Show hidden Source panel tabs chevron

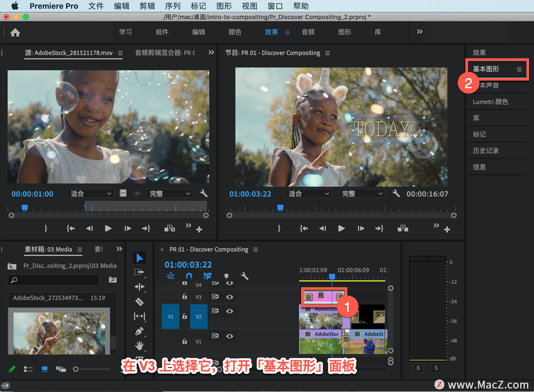[x=211, y=52]
